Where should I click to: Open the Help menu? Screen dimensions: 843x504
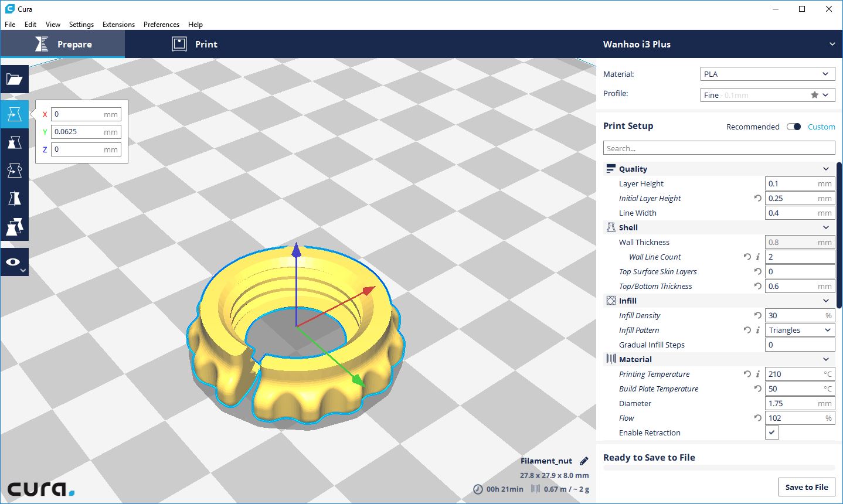195,25
